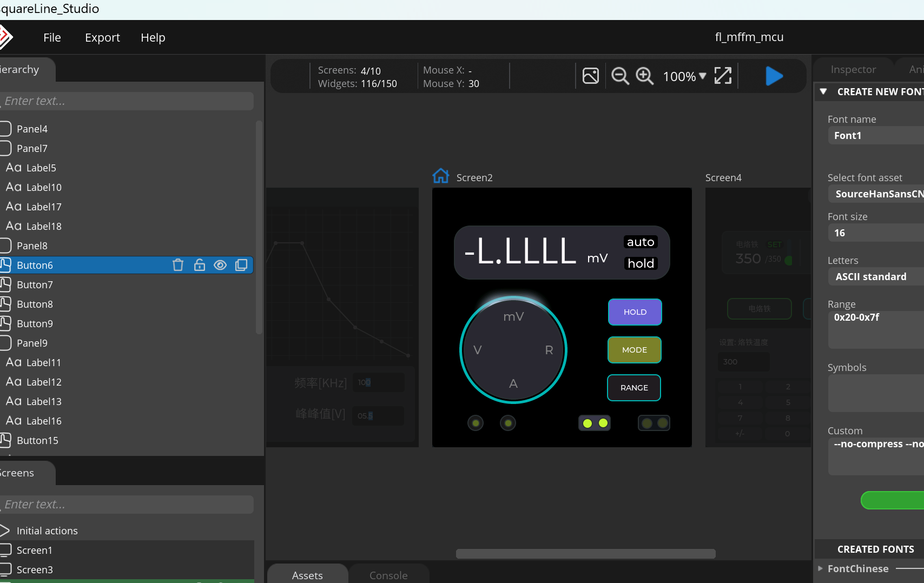Switch to the Inspector tab
Screen dimensions: 924x583
(853, 69)
